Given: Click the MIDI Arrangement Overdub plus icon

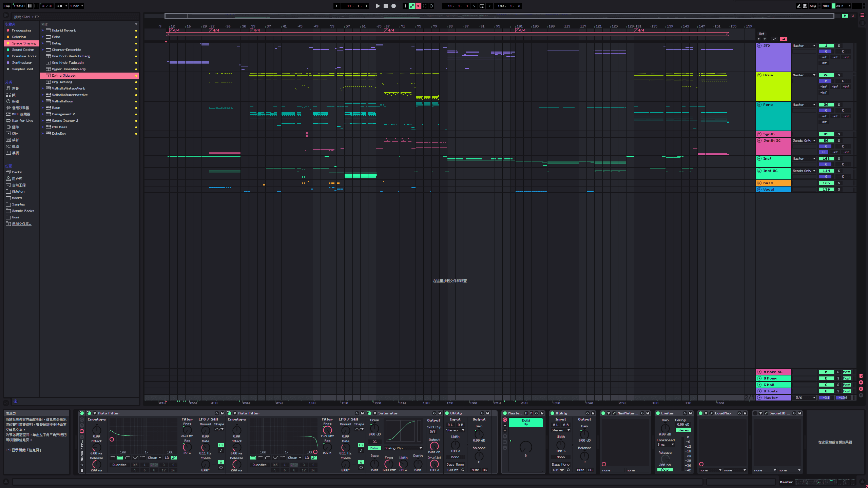Looking at the screenshot, I should pos(405,6).
